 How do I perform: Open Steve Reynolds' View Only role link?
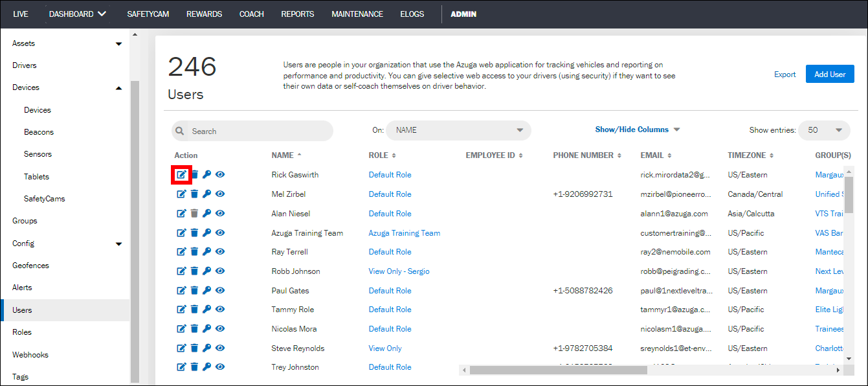(x=385, y=348)
